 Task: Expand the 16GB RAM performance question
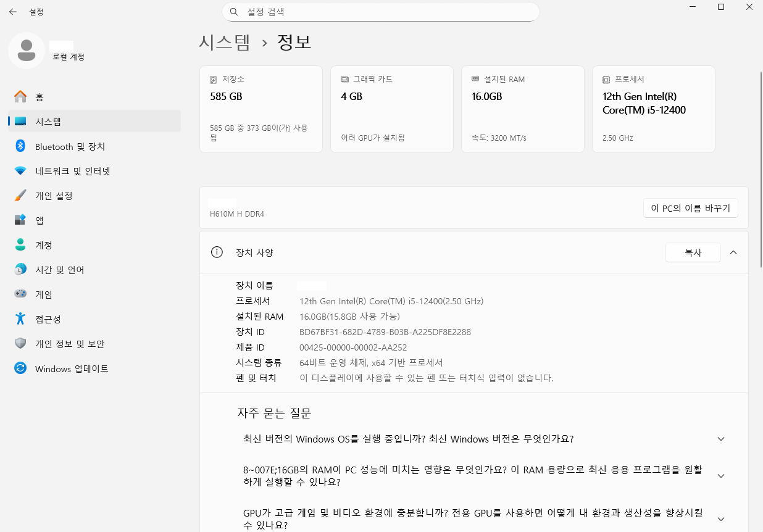click(x=720, y=476)
